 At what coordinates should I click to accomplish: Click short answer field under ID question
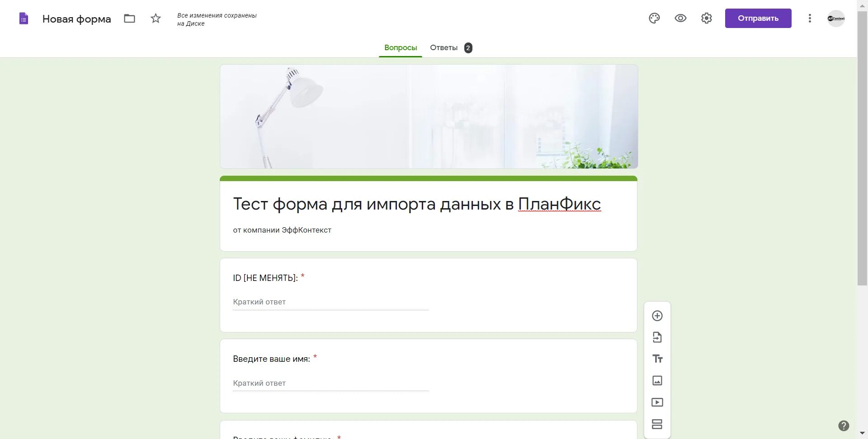[330, 302]
